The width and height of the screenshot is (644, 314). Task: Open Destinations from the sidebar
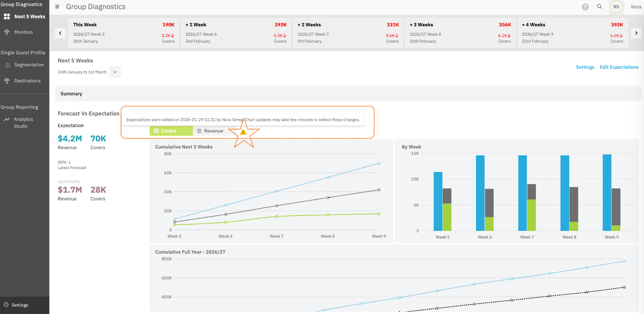(27, 81)
